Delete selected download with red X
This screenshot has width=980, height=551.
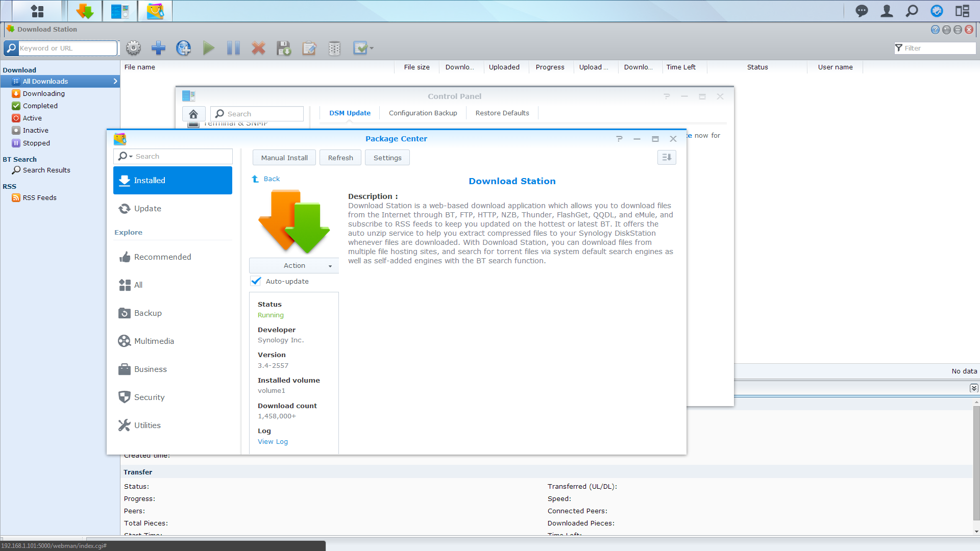tap(258, 48)
